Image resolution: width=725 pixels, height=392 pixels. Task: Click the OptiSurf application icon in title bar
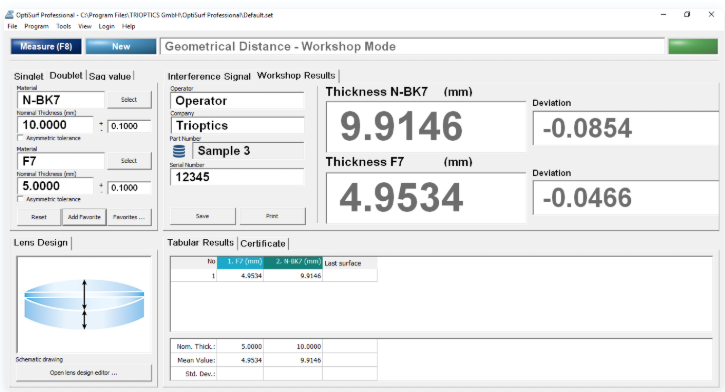point(9,15)
